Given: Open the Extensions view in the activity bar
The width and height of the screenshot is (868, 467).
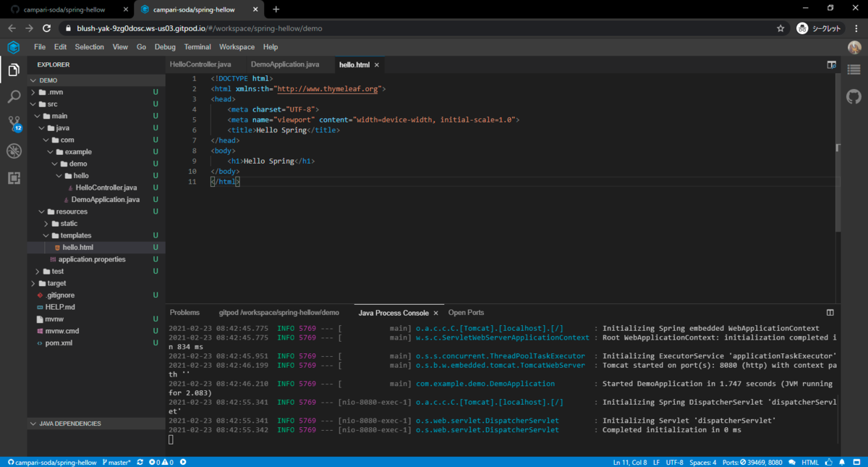Looking at the screenshot, I should [x=14, y=177].
